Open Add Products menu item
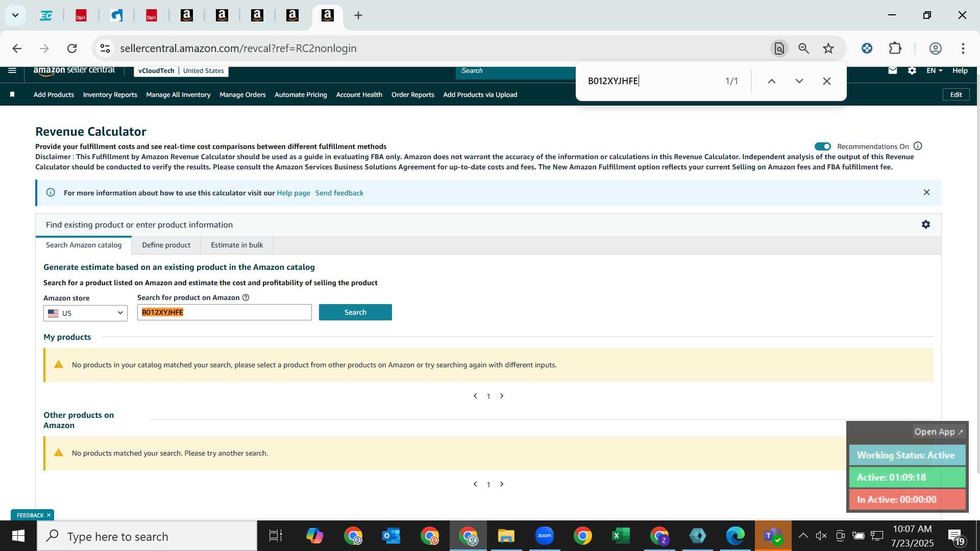This screenshot has width=980, height=551. (54, 94)
